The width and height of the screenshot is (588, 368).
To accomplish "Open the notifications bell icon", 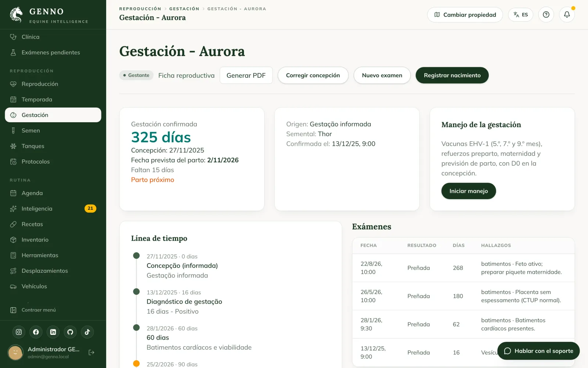I will [567, 15].
